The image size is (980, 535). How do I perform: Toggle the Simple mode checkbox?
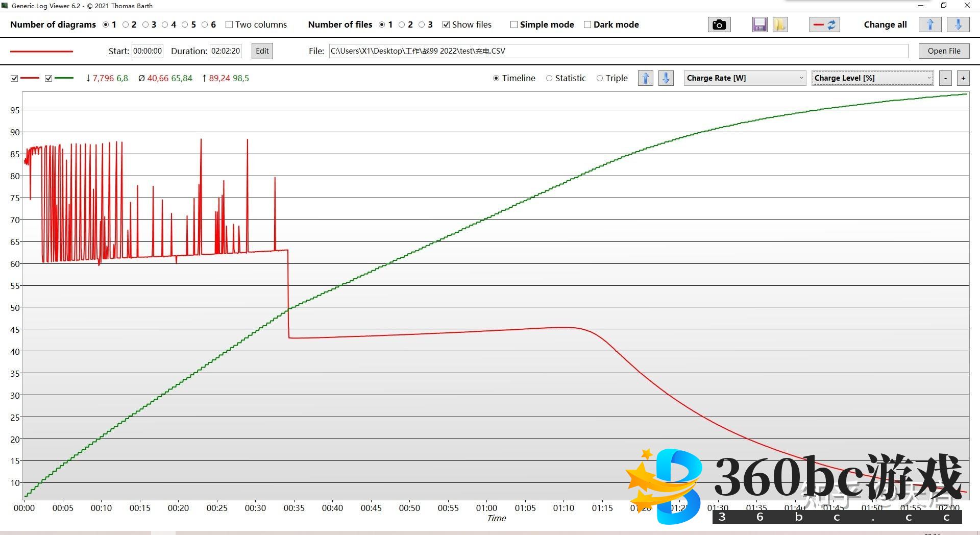pyautogui.click(x=514, y=25)
